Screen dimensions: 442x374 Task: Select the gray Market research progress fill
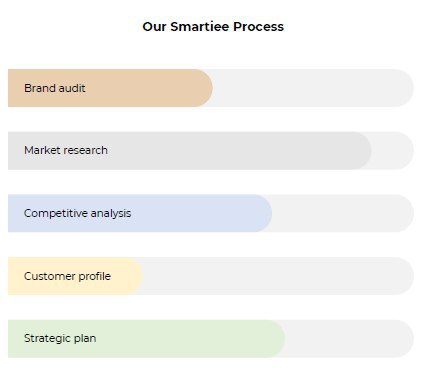coord(190,151)
